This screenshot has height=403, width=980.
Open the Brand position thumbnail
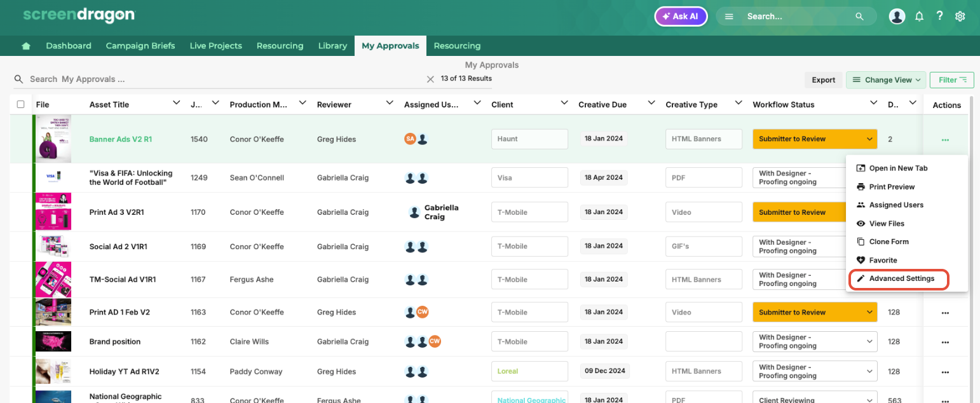[53, 341]
